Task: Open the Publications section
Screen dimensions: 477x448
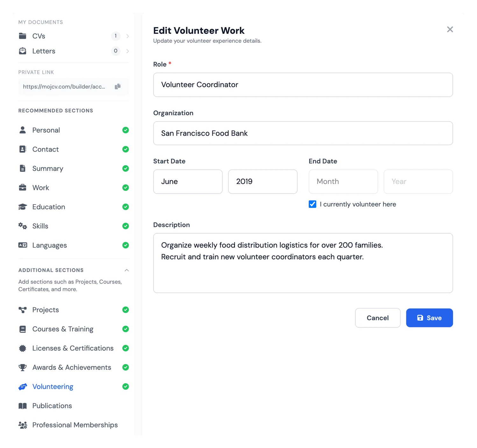Action: coord(74,406)
